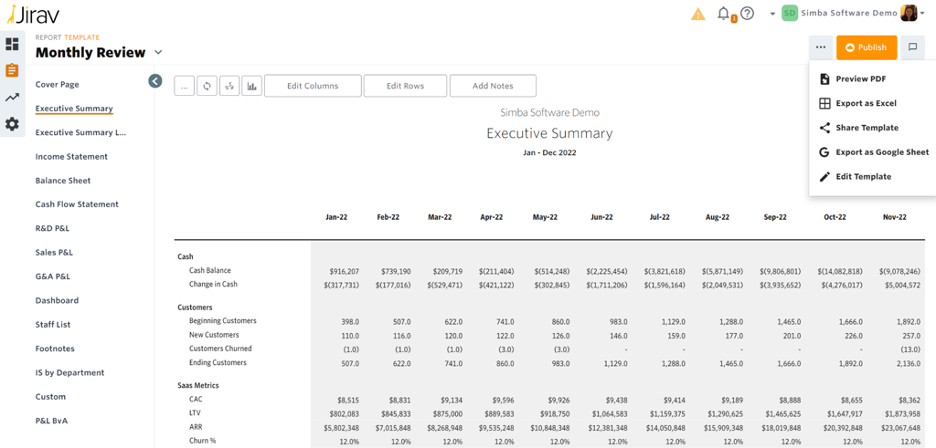936x448 pixels.
Task: Choose Export as Google Sheet
Action: click(881, 153)
